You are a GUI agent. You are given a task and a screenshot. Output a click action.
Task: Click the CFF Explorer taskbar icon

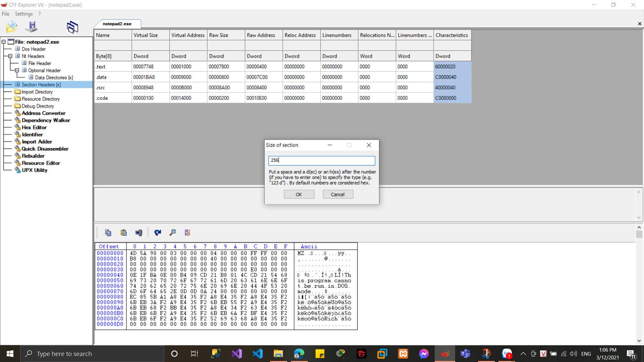[445, 354]
